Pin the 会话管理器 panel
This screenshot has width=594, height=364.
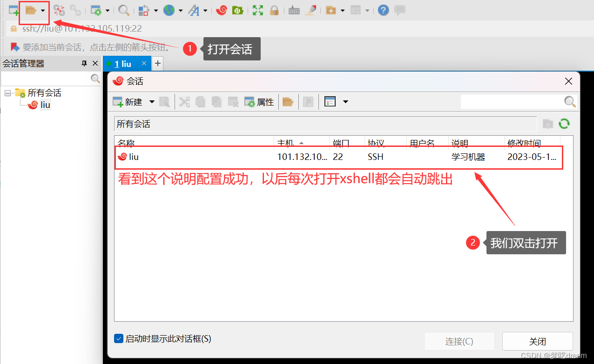(85, 63)
